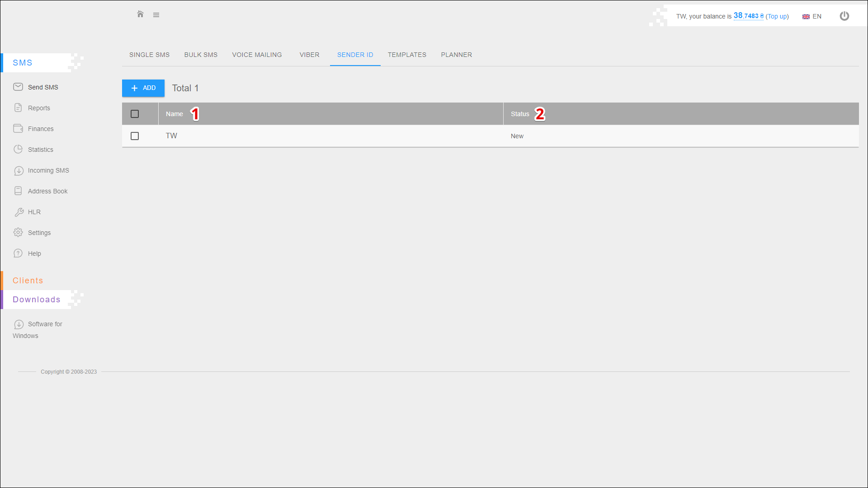
Task: Sort table by Status column header
Action: click(x=520, y=114)
